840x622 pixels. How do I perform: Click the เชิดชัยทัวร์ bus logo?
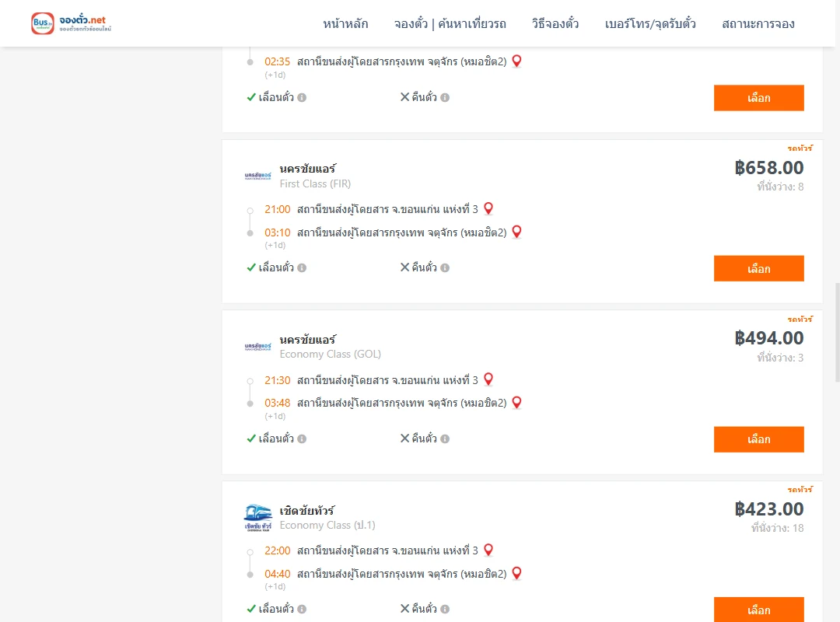click(x=257, y=518)
